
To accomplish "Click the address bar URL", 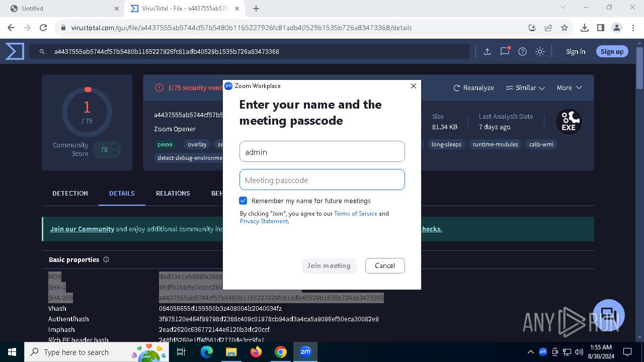I will click(x=242, y=28).
